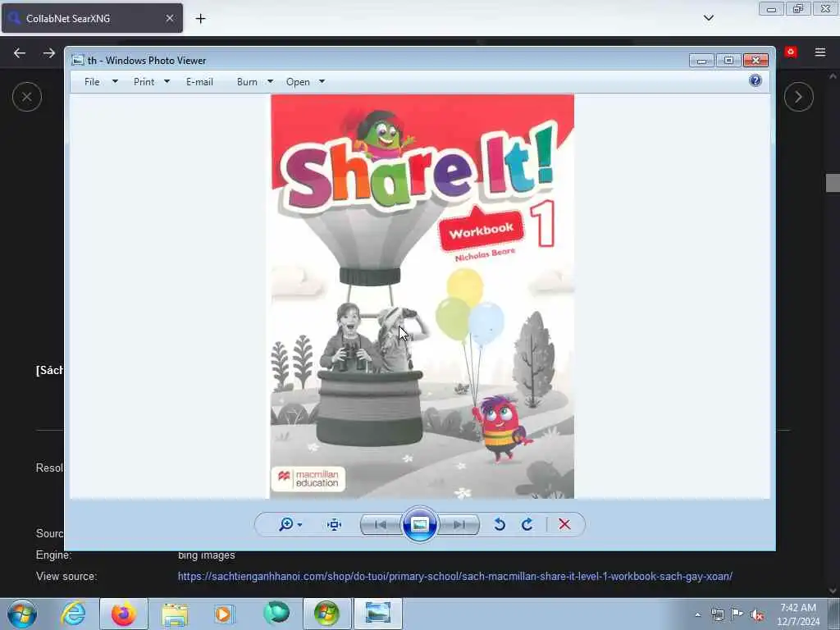Rotate the image counterclockwise
Viewport: 840px width, 630px height.
tap(500, 524)
